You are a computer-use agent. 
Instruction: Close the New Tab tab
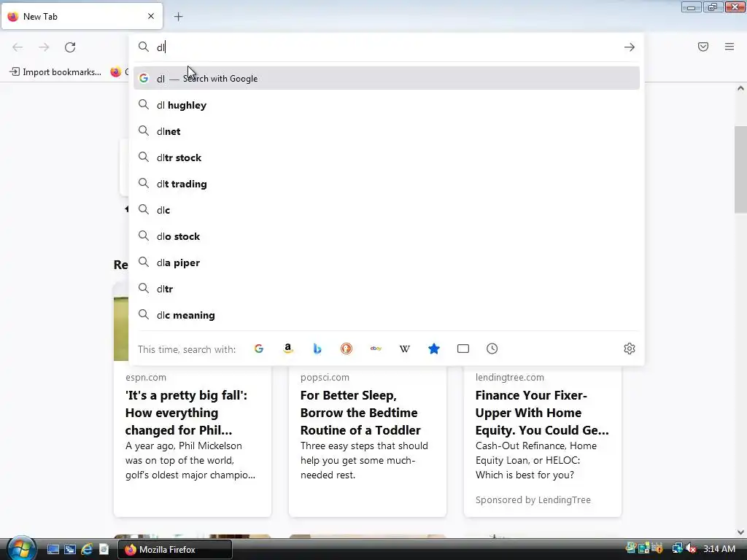point(151,16)
